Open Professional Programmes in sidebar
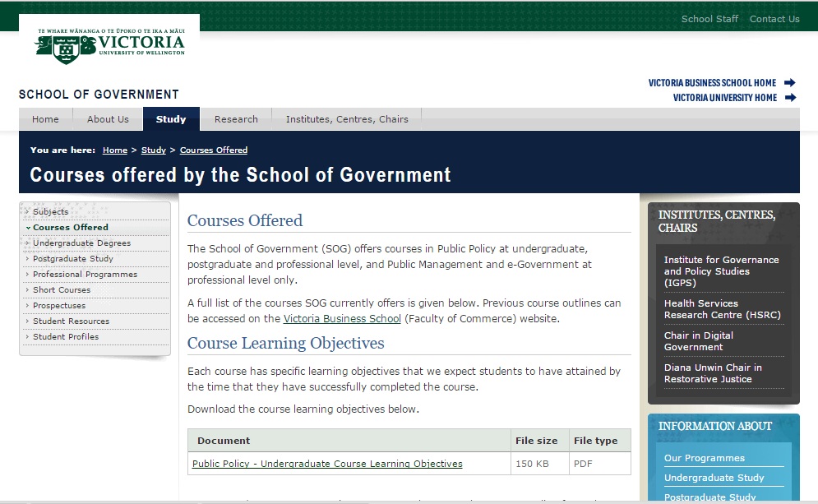The image size is (818, 504). click(x=85, y=275)
